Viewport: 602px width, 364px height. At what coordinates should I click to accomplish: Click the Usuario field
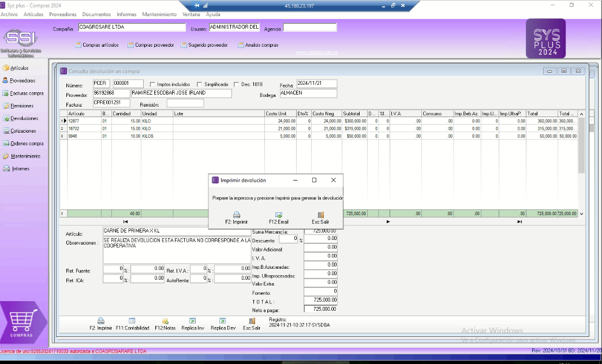[x=234, y=27]
